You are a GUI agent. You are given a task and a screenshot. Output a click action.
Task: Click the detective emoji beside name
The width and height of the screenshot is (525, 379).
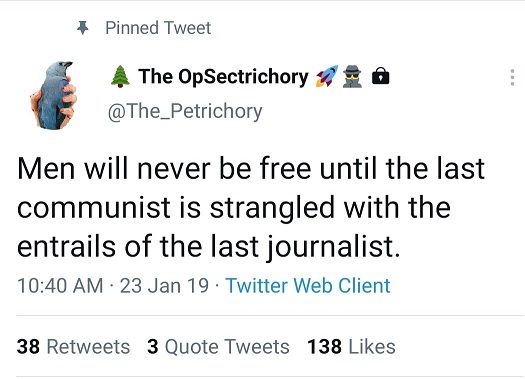click(x=352, y=77)
